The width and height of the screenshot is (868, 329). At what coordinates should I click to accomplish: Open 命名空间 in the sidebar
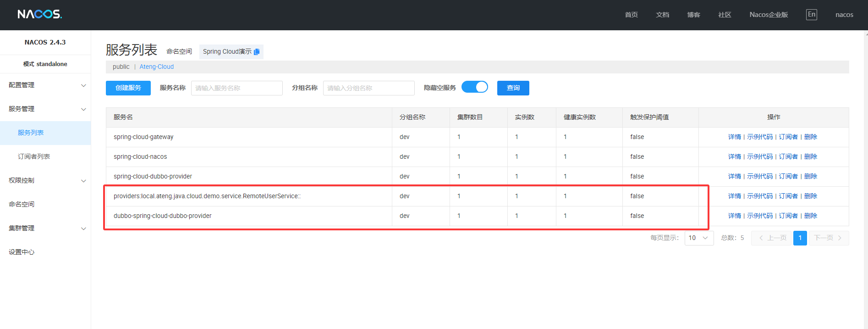(x=22, y=205)
